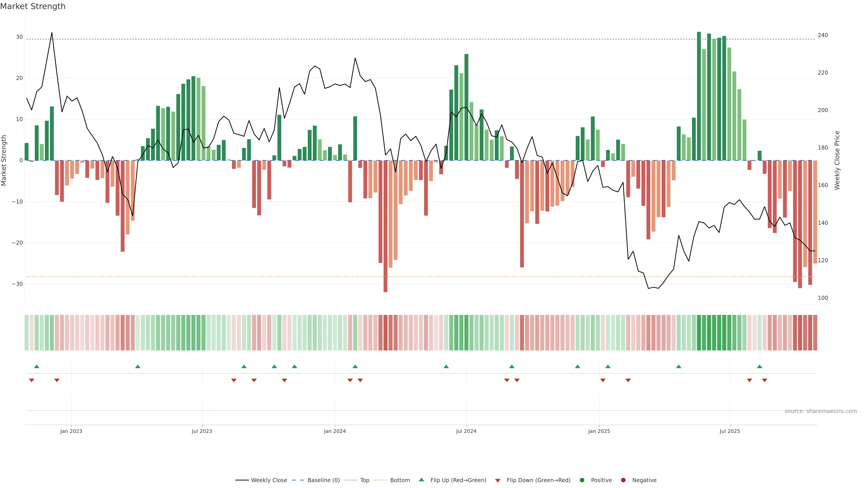Image resolution: width=868 pixels, height=488 pixels.
Task: Click the source: sharemaestro.com text
Action: (821, 411)
